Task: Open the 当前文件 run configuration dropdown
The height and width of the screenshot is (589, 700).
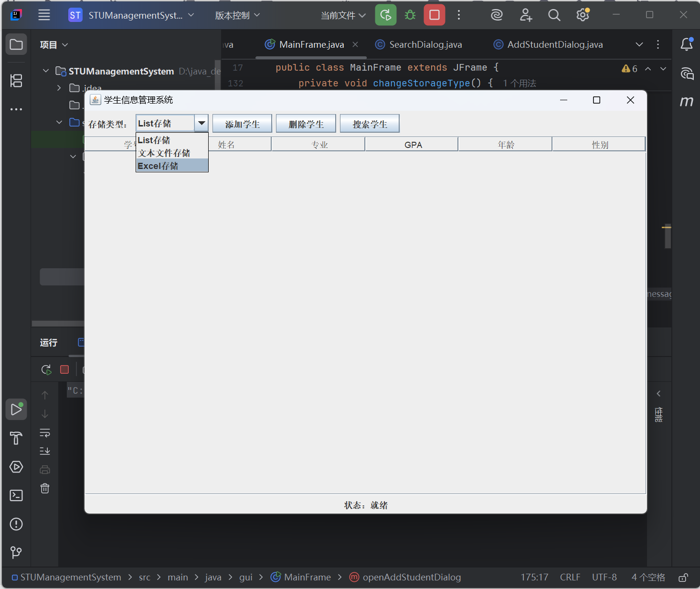Action: point(343,15)
